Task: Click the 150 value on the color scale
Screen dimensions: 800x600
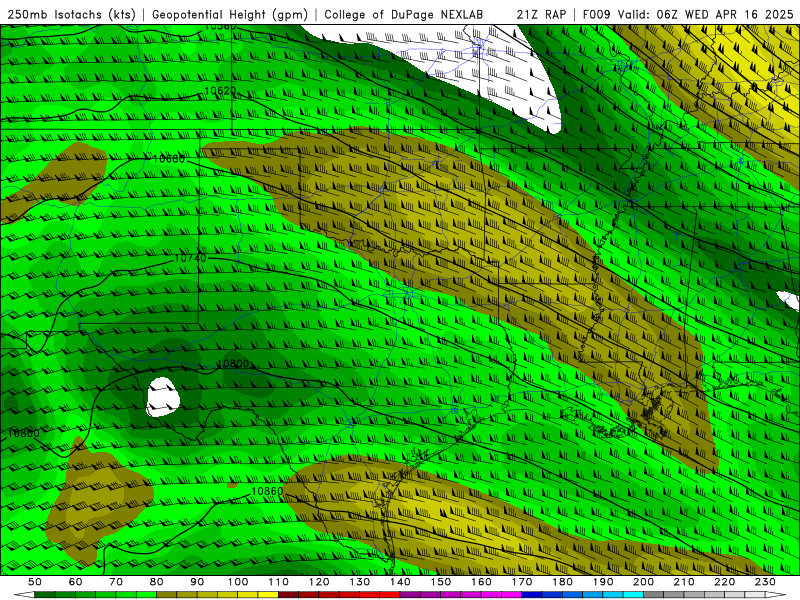Action: point(441,582)
